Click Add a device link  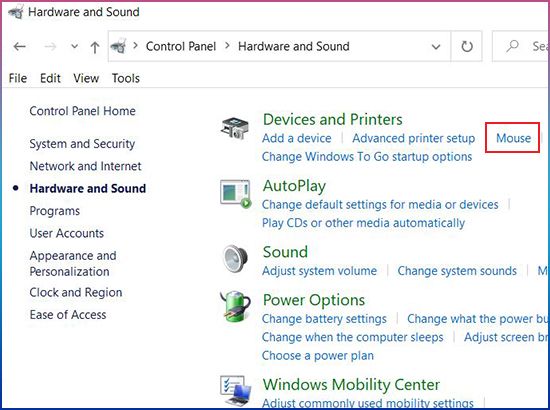pos(297,138)
